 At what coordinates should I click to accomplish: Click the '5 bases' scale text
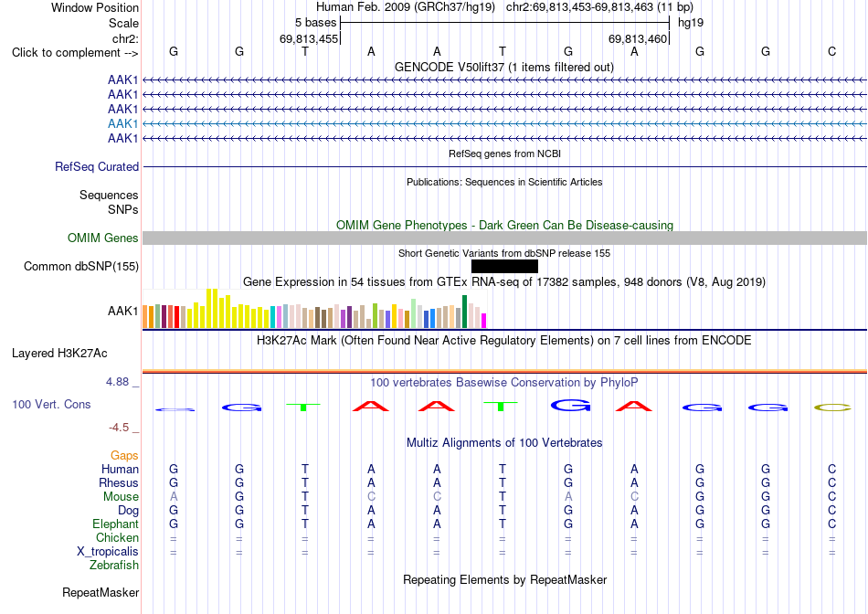(x=315, y=23)
